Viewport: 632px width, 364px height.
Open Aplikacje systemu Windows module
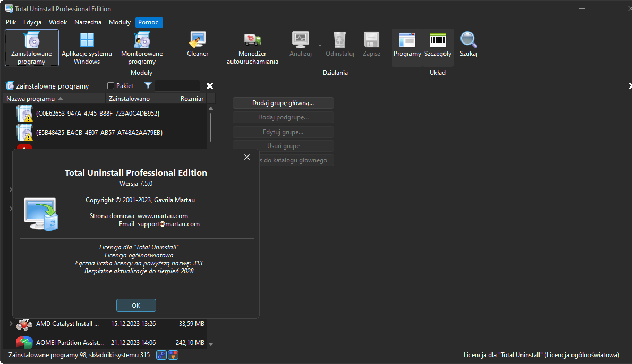click(87, 48)
